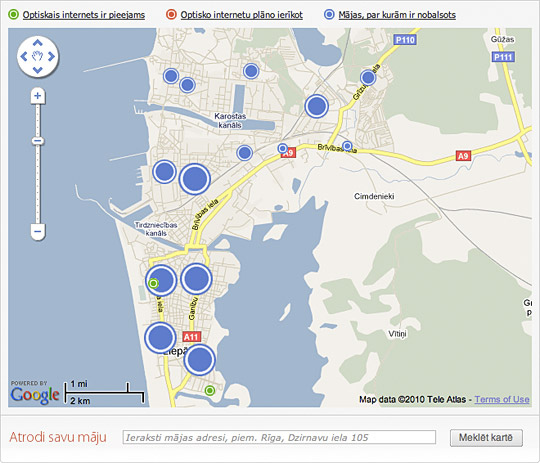Click blue legend dot for voted houses
This screenshot has width=540, height=463.
(x=329, y=14)
